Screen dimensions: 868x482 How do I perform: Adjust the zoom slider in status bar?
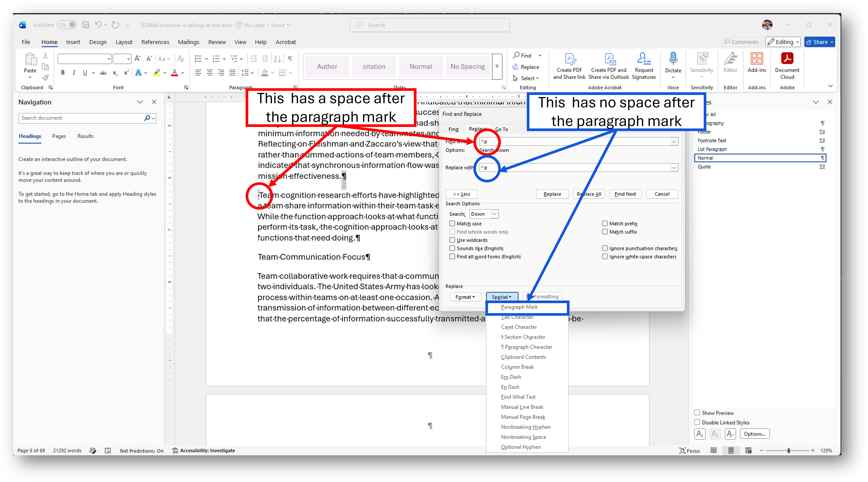click(788, 450)
